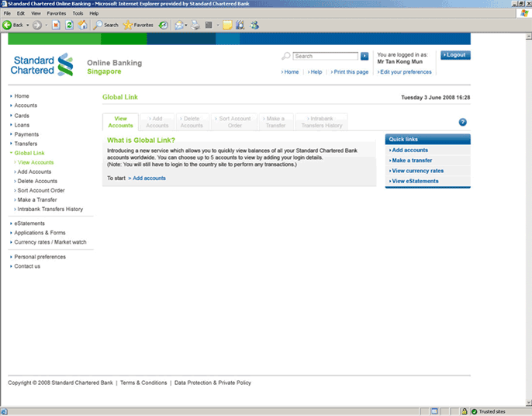
Task: Click the magnifier icon beside Search box
Action: tap(286, 56)
